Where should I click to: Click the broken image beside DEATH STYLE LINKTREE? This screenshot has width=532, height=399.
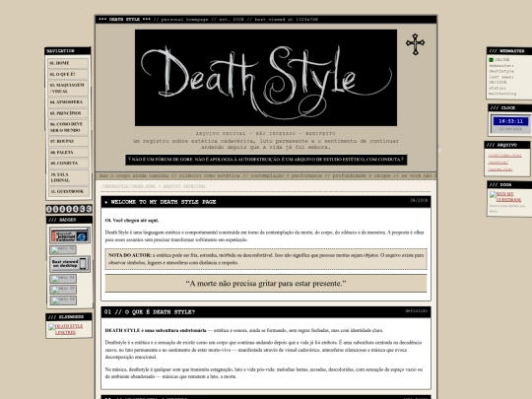coord(51,327)
